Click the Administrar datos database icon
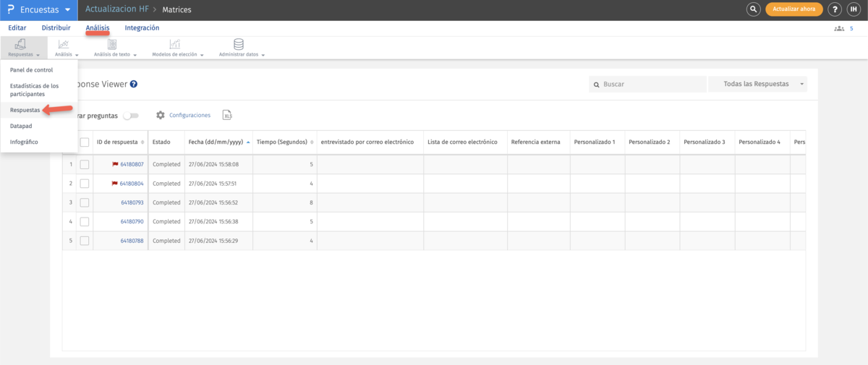 tap(239, 45)
